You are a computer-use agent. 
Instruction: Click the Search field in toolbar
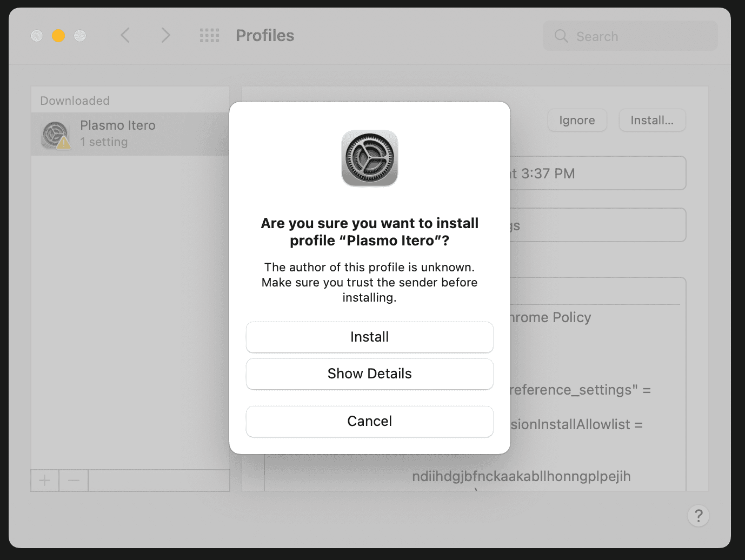tap(630, 36)
